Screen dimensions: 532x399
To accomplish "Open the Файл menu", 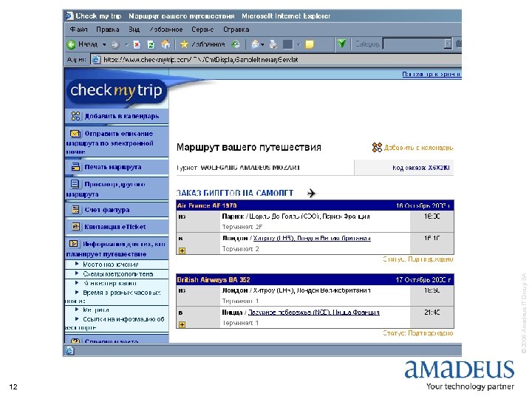I will coord(79,30).
